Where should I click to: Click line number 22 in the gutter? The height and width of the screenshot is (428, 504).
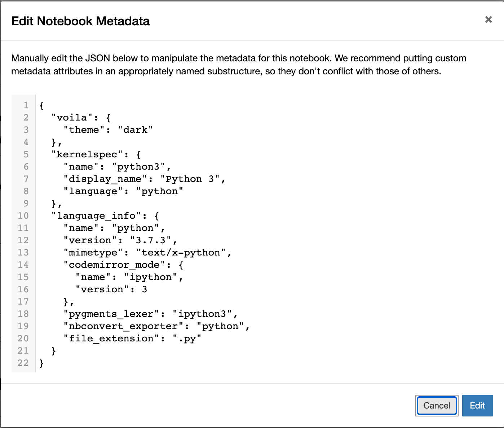click(x=23, y=363)
